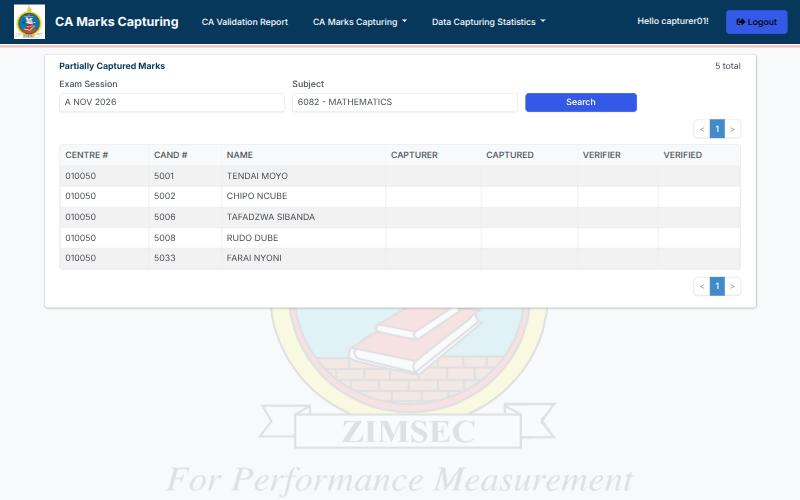Select candidate CHIPO NCUBE
Screen dimensions: 800x500
point(257,196)
